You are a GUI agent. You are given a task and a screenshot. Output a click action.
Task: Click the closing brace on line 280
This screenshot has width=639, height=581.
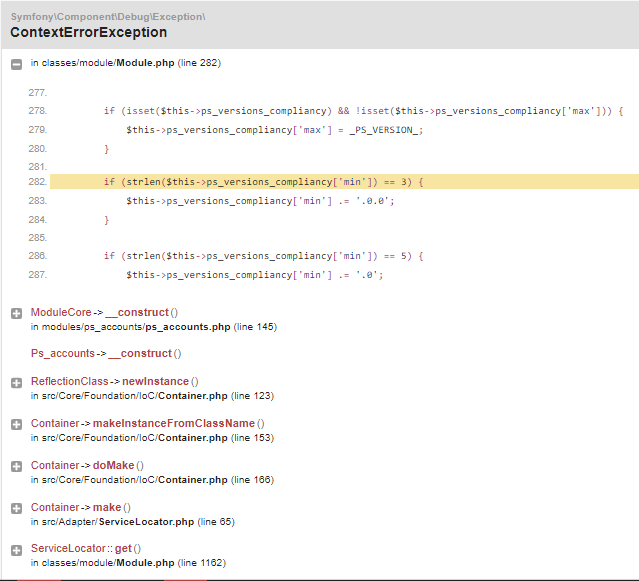tap(106, 149)
